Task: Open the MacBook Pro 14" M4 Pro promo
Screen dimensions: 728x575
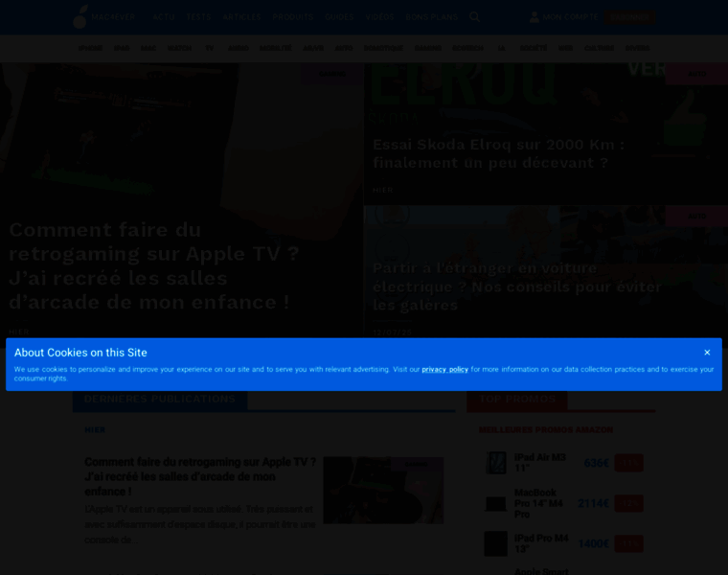Action: click(x=538, y=503)
